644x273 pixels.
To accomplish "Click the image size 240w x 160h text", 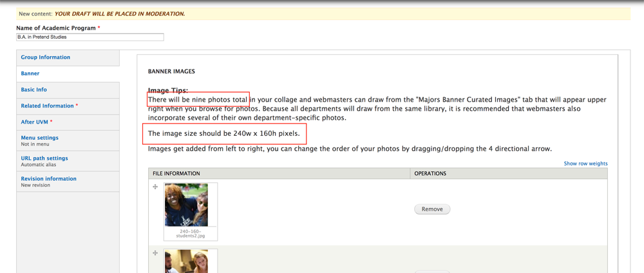I will pos(224,133).
